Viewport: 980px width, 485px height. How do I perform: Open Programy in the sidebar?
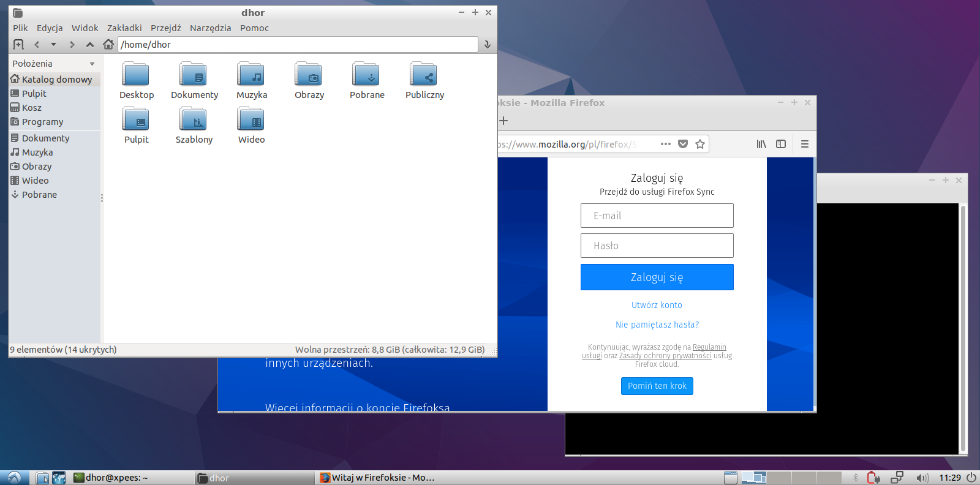tap(55, 122)
